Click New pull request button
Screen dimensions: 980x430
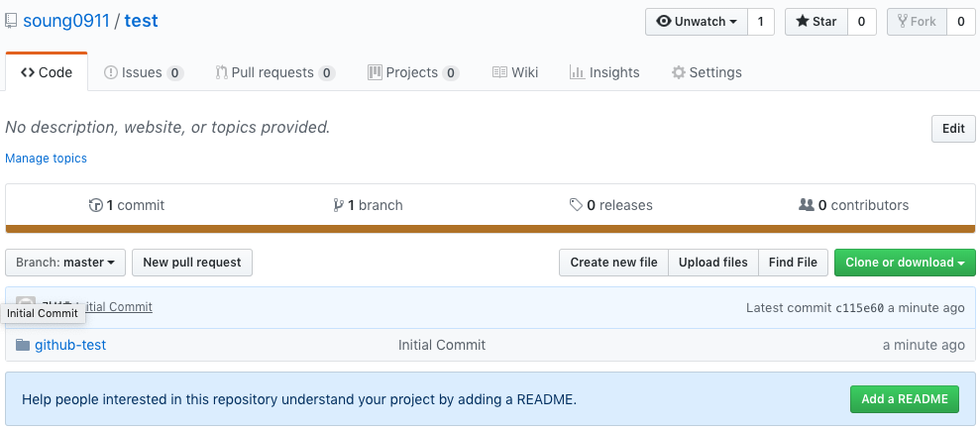(x=192, y=263)
